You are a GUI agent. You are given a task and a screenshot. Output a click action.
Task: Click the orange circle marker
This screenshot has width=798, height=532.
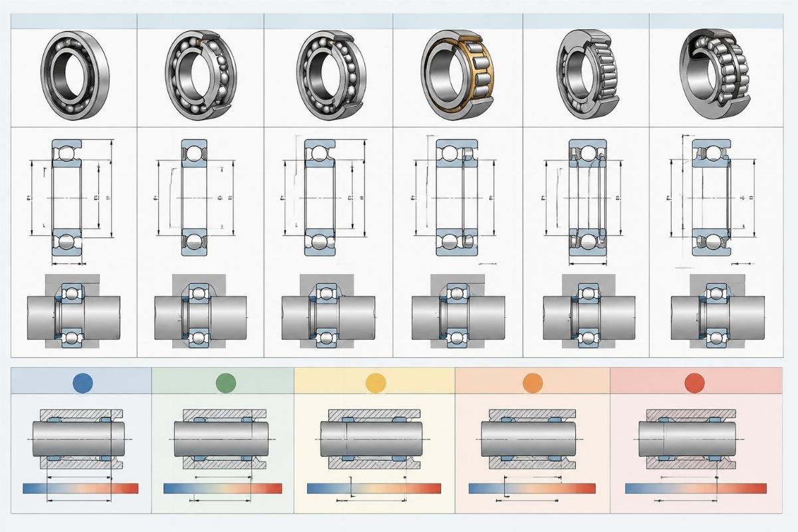point(533,382)
